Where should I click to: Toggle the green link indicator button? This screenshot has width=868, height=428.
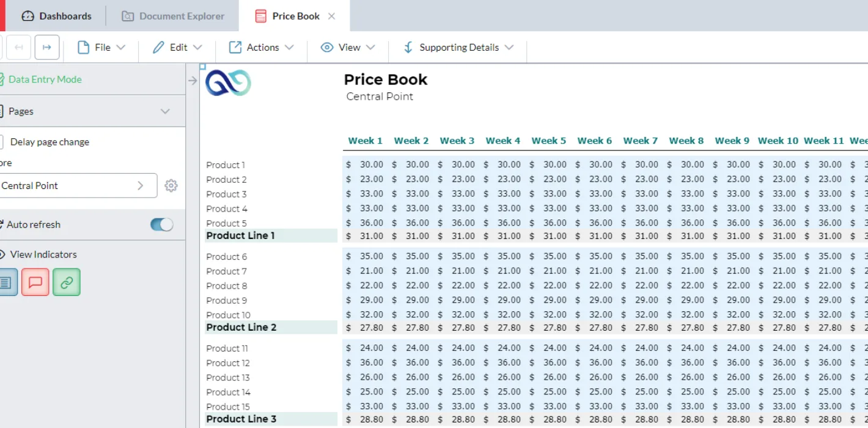point(67,282)
